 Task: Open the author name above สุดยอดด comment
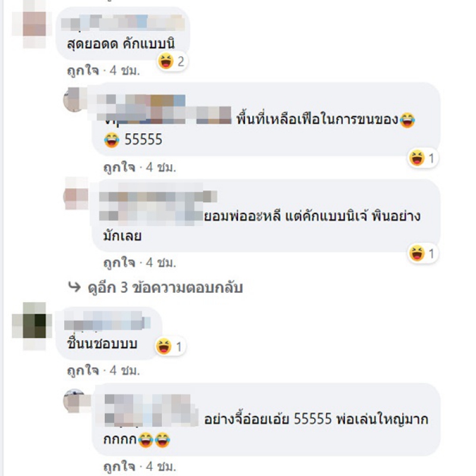123,23
